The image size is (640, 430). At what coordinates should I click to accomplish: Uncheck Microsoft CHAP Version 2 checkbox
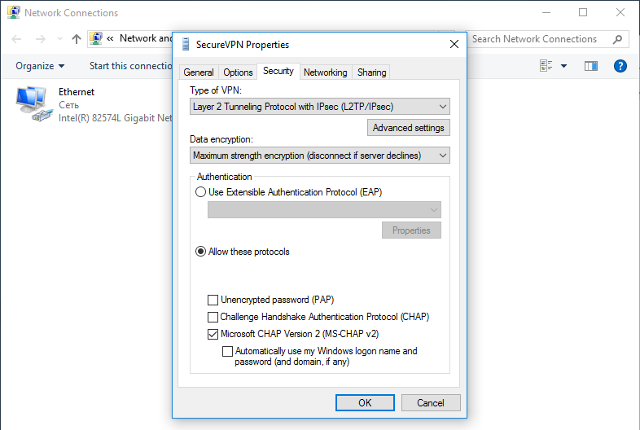click(x=213, y=334)
